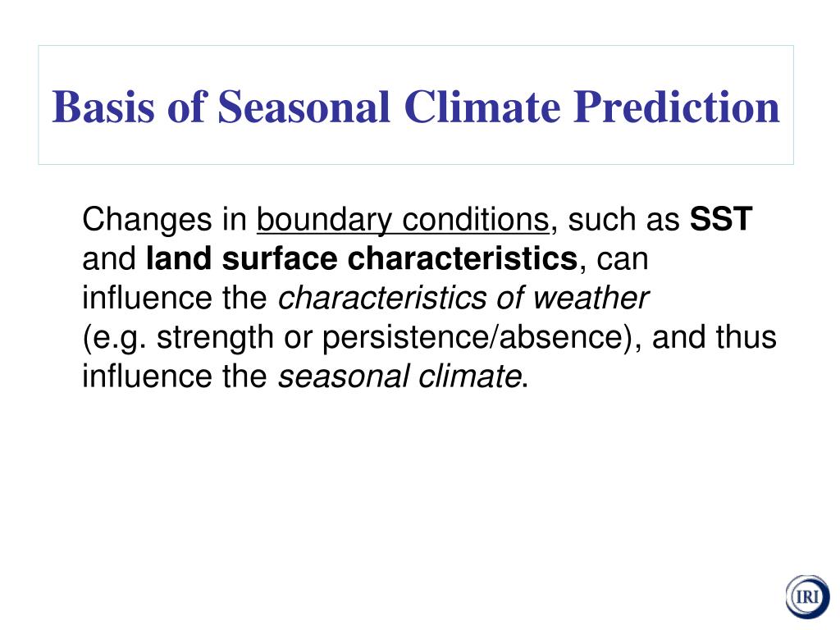
Task: Click the italic phrase 'seasonal climate'
Action: click(x=399, y=376)
